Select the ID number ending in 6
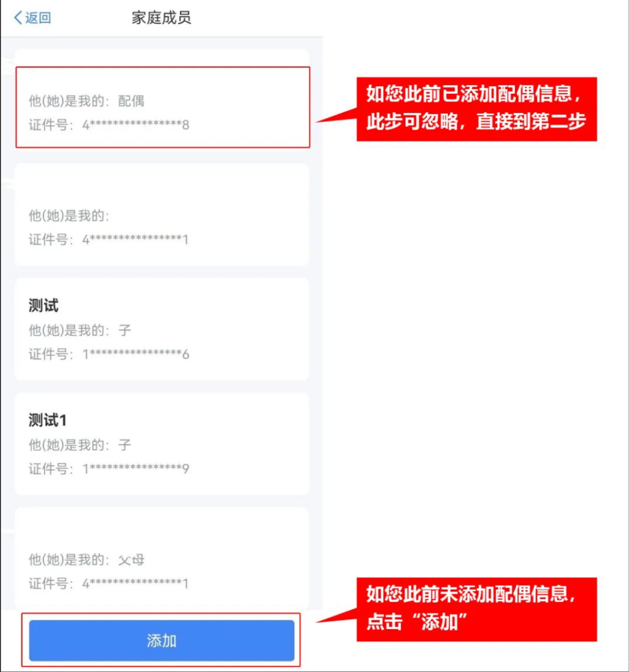The width and height of the screenshot is (629, 672). tap(136, 354)
